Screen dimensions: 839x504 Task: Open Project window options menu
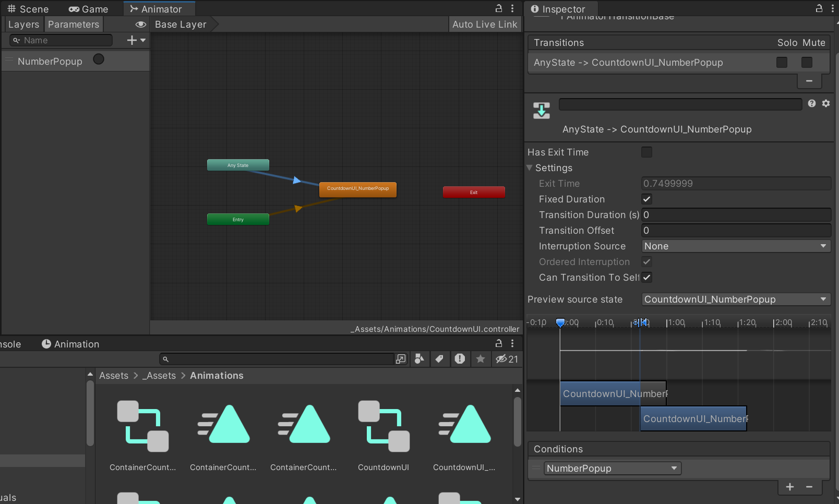512,343
